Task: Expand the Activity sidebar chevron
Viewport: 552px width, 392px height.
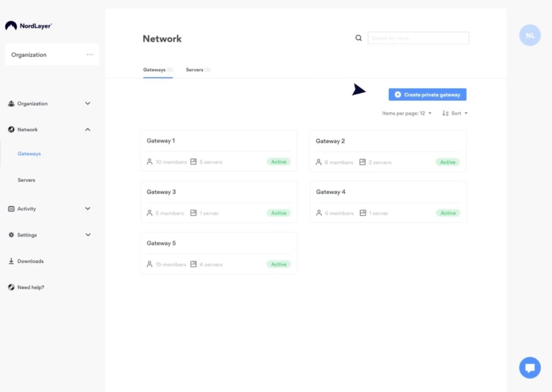Action: (88, 209)
